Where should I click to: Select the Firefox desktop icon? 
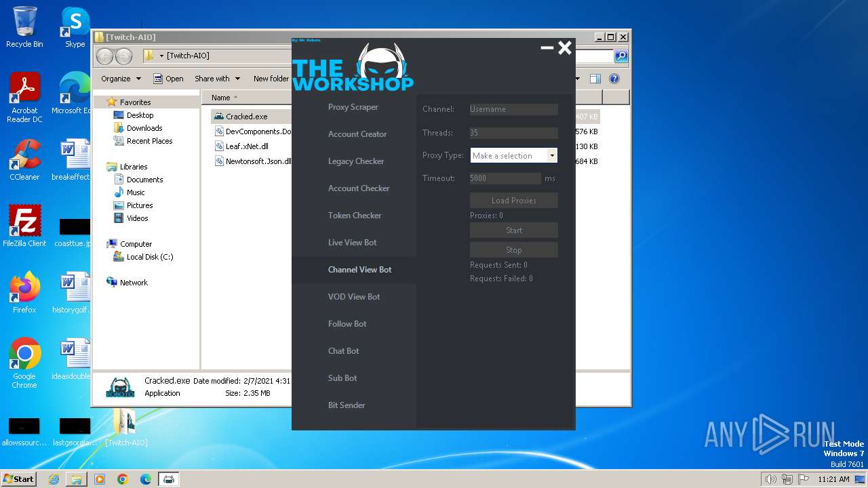point(24,293)
